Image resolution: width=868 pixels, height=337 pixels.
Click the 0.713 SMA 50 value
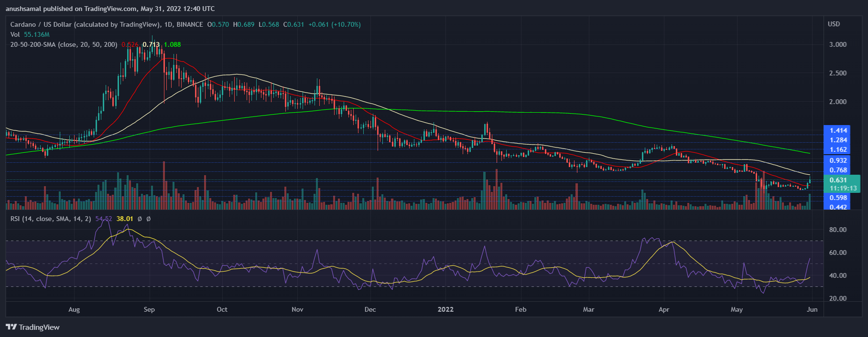pos(152,44)
